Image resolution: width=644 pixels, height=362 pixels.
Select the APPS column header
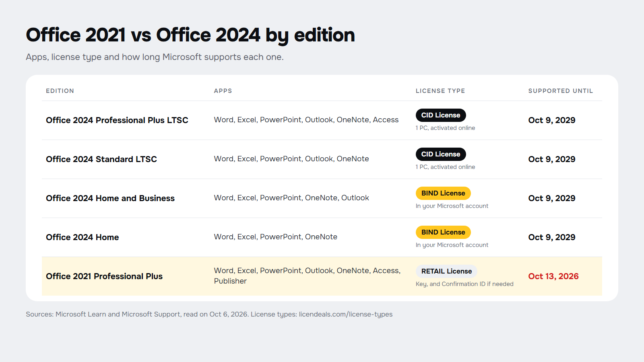click(223, 91)
